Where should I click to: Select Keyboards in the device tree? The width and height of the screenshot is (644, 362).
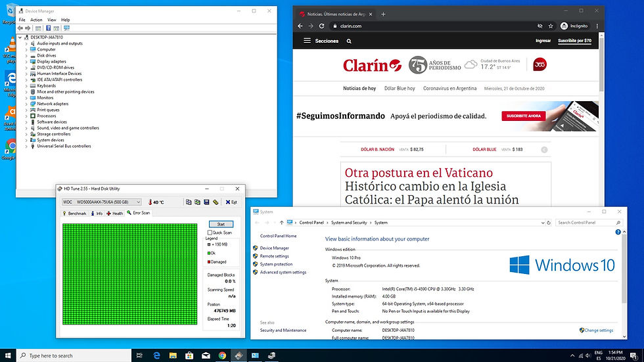click(46, 86)
